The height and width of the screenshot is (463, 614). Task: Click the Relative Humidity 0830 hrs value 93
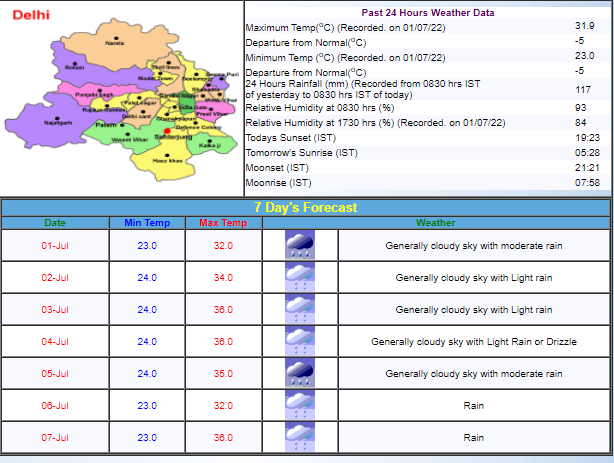pyautogui.click(x=581, y=107)
